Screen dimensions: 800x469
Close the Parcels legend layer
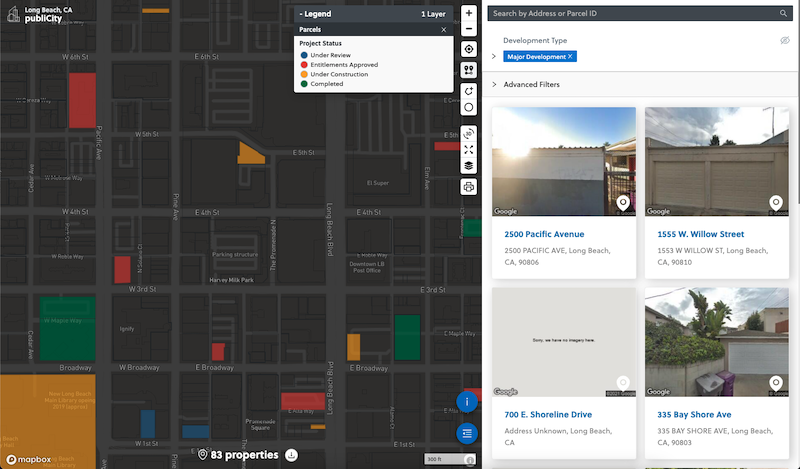(443, 30)
